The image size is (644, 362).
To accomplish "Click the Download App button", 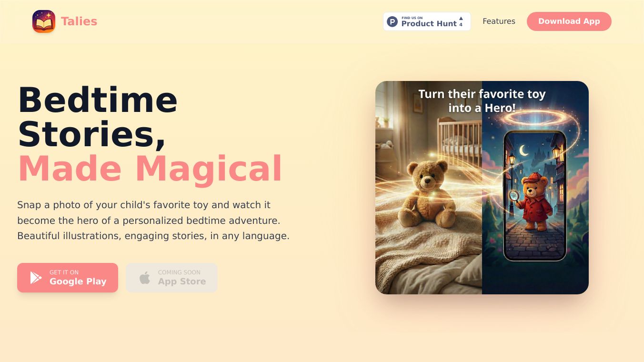I will [x=569, y=21].
